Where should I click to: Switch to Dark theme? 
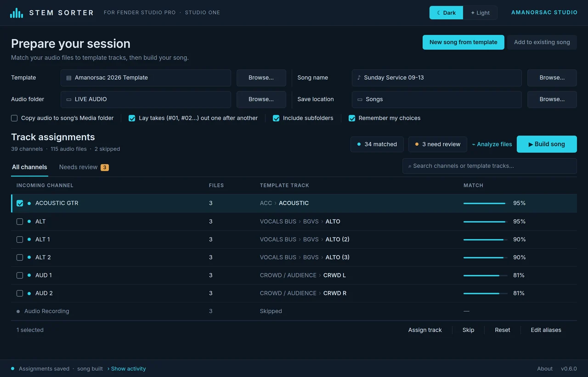(x=446, y=13)
